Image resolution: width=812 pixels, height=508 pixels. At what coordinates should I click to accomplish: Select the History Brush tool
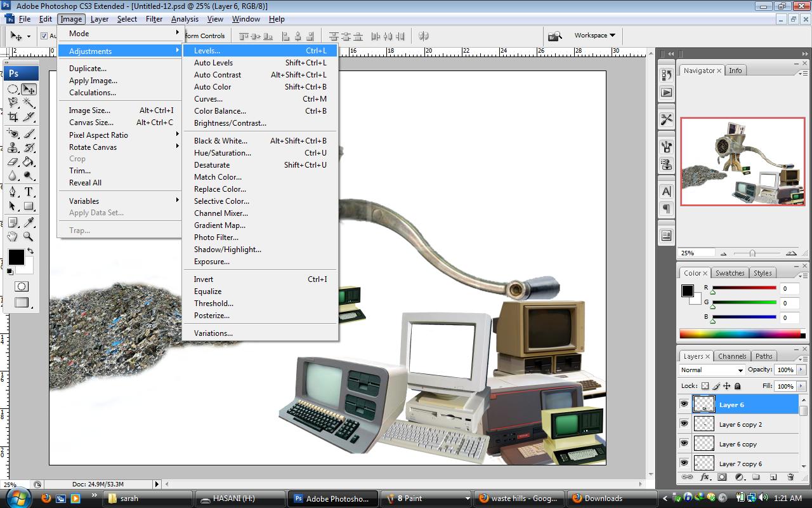[29, 148]
